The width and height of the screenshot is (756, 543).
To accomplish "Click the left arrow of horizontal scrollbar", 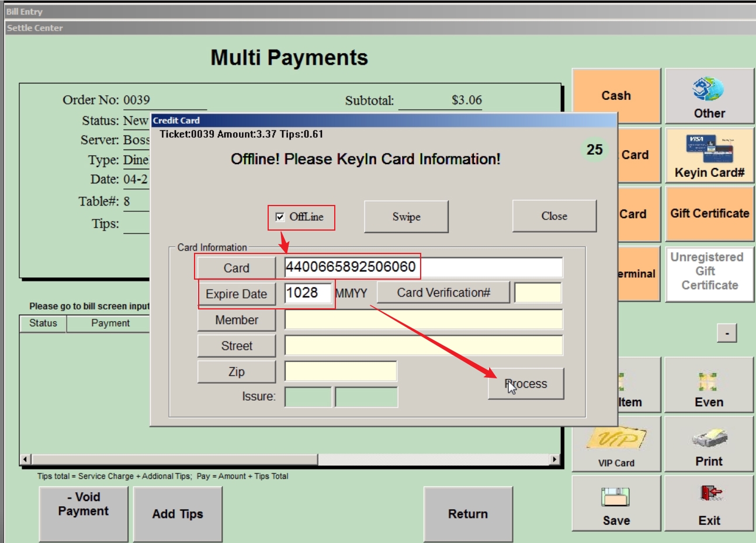I will pos(25,460).
